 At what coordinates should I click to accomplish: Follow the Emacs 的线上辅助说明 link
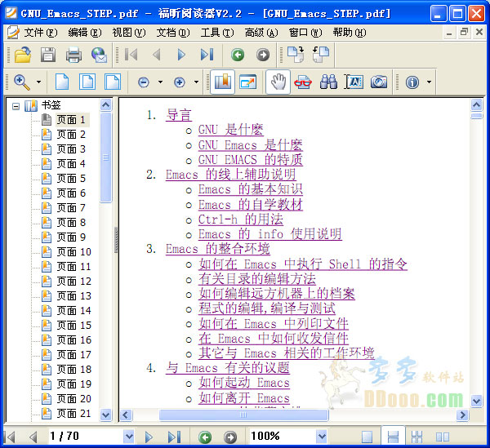(230, 175)
